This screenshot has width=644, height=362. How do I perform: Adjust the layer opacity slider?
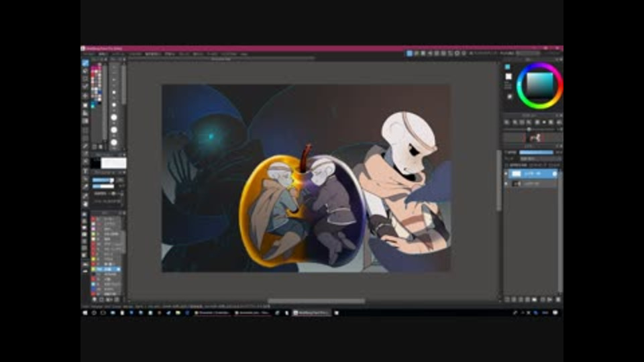(x=537, y=152)
